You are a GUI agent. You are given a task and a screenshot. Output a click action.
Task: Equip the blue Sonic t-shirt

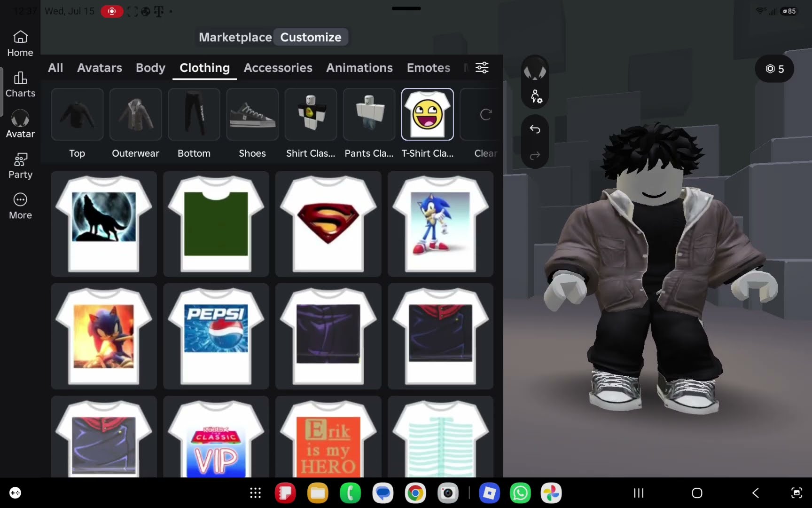(x=441, y=223)
